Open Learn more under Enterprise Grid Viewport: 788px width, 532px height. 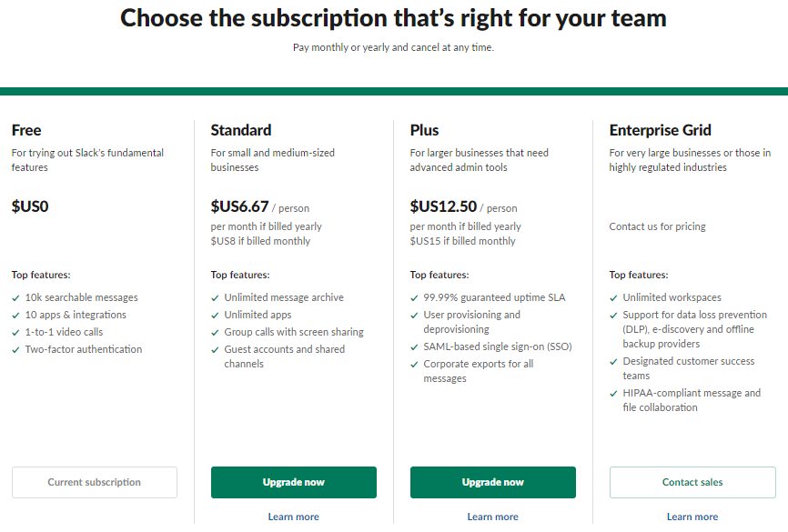click(692, 517)
